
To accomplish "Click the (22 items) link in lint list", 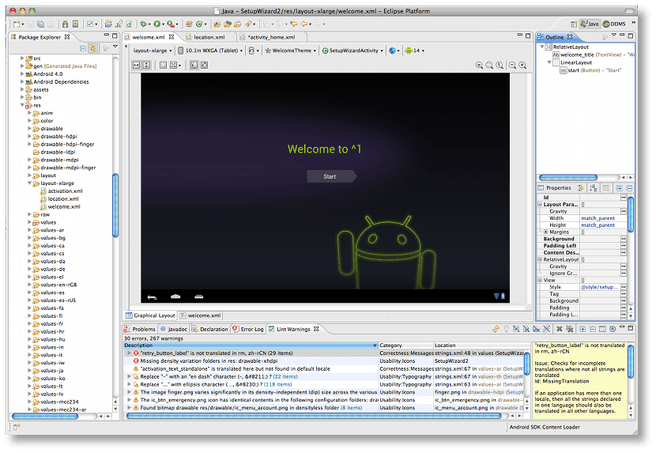I will (286, 376).
